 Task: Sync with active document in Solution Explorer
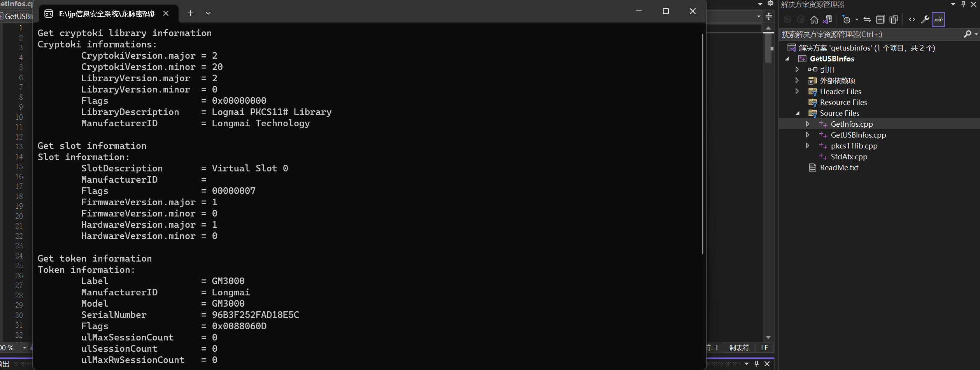867,19
